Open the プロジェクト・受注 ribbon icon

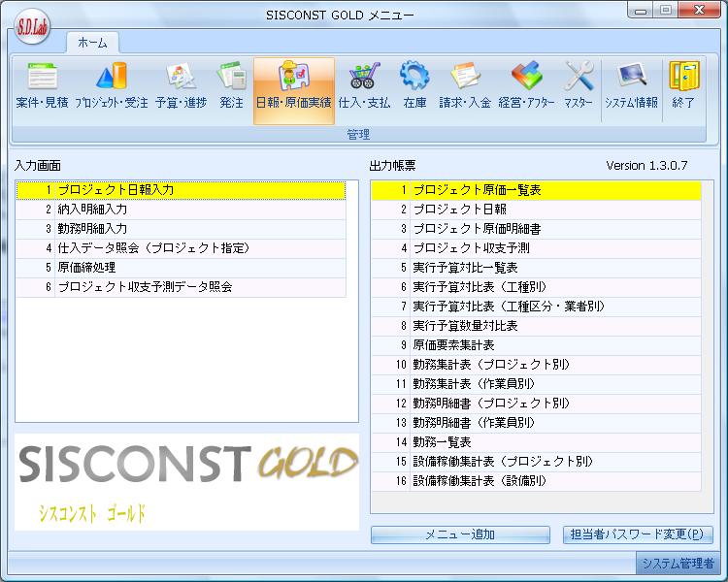pos(112,86)
